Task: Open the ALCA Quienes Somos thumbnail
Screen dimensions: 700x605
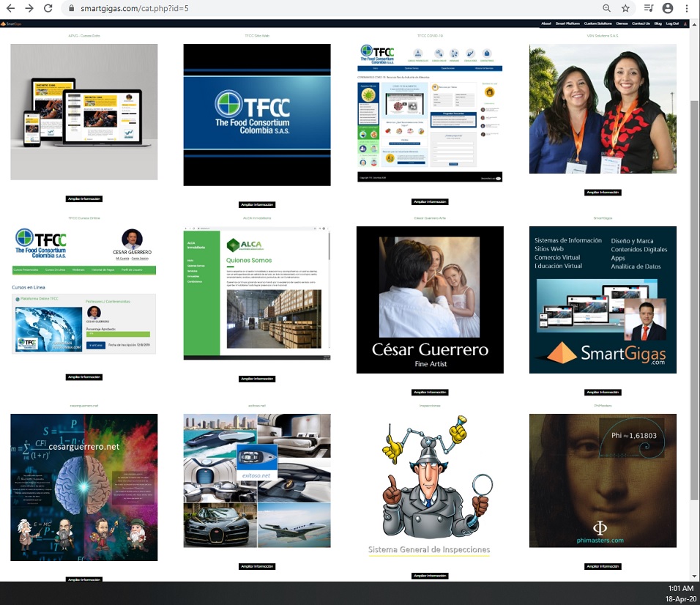Action: (x=257, y=293)
